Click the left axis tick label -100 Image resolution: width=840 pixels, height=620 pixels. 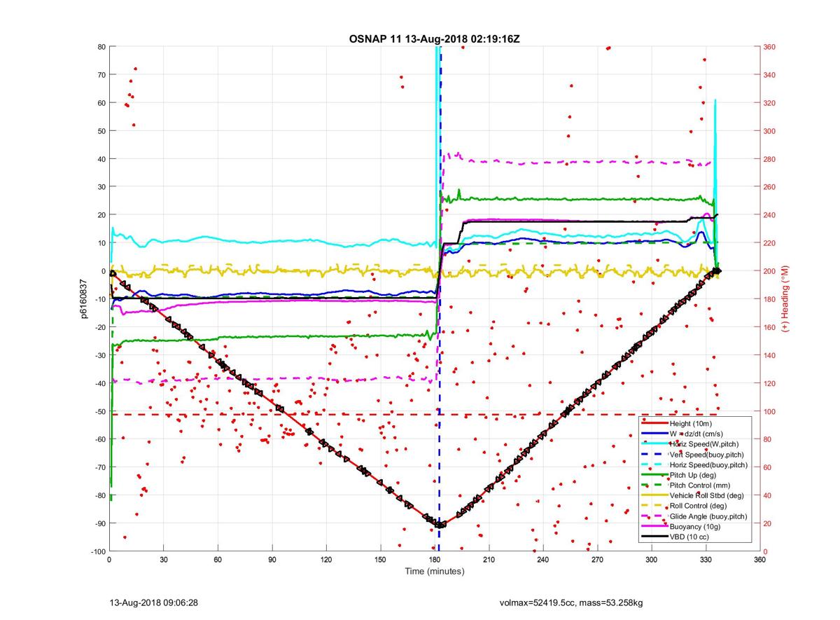(x=97, y=551)
